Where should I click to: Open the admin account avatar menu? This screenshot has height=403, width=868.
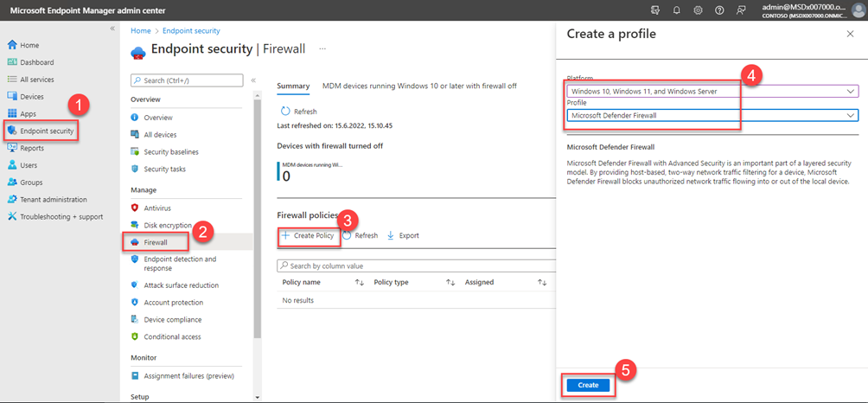(857, 10)
